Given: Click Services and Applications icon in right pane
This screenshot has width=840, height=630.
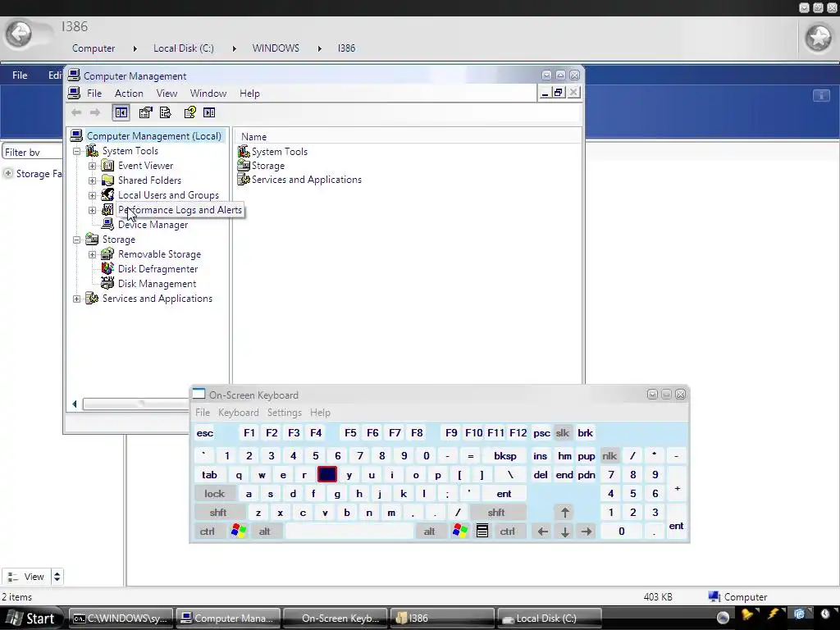Looking at the screenshot, I should [244, 180].
